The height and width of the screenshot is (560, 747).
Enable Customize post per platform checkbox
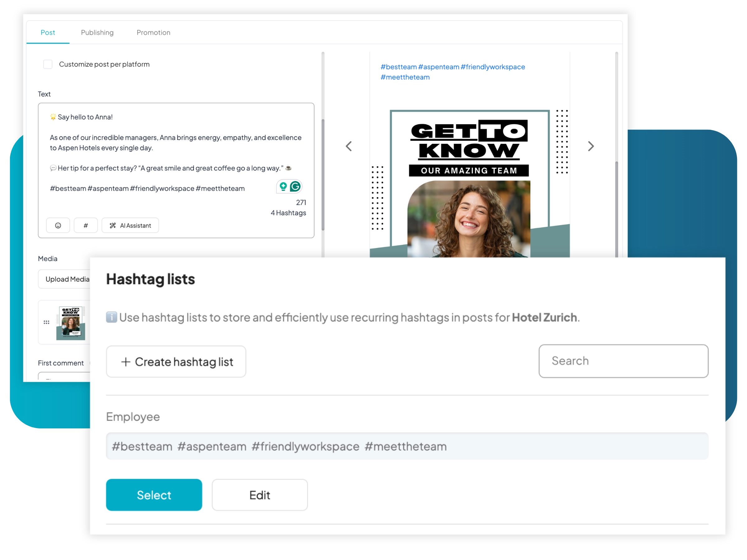[48, 64]
